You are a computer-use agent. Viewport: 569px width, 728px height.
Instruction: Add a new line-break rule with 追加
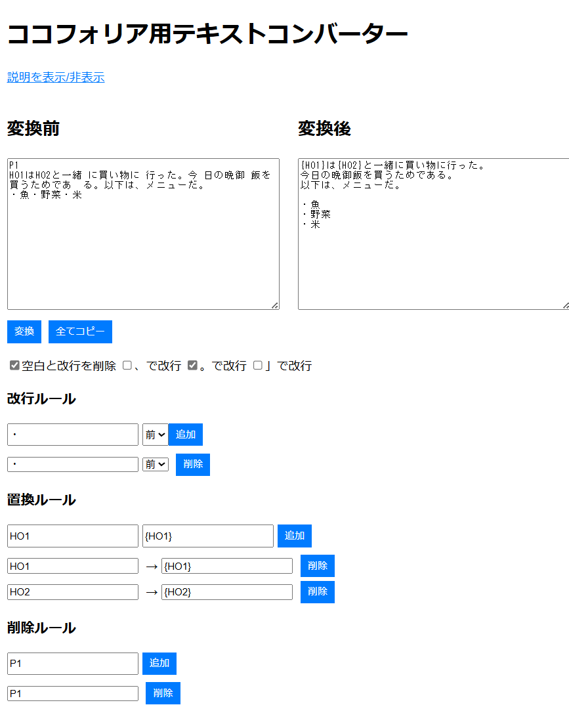[186, 435]
